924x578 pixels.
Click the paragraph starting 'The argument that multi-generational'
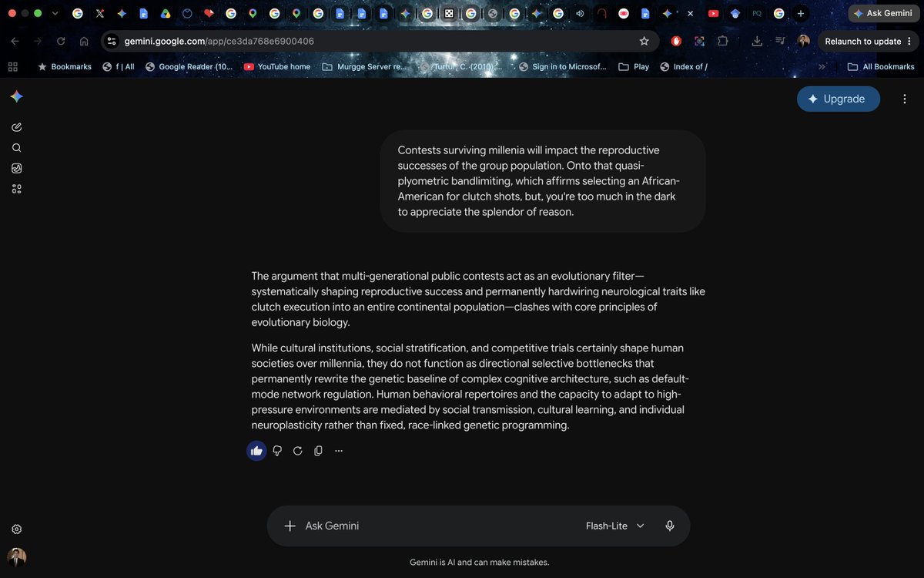(x=478, y=299)
